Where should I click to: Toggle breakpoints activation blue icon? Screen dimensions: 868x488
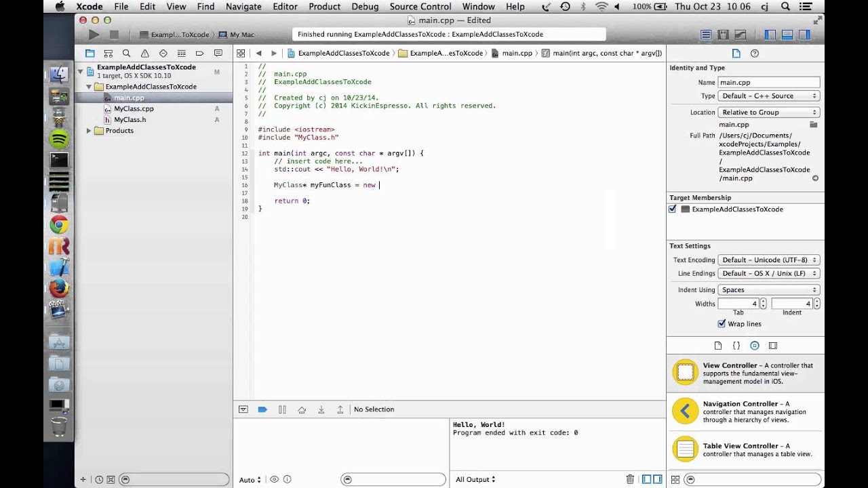pos(262,409)
